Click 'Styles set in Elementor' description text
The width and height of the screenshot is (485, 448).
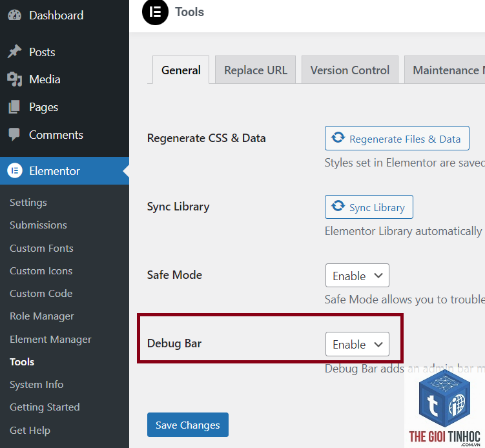click(404, 163)
